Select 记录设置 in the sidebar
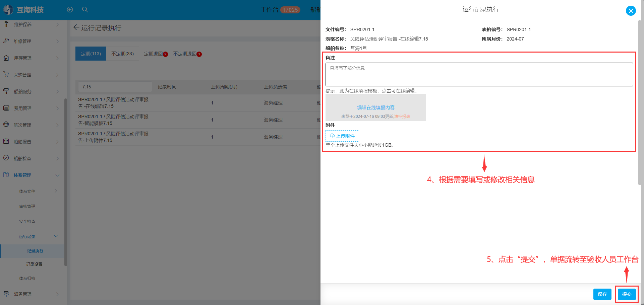644x305 pixels. (34, 264)
